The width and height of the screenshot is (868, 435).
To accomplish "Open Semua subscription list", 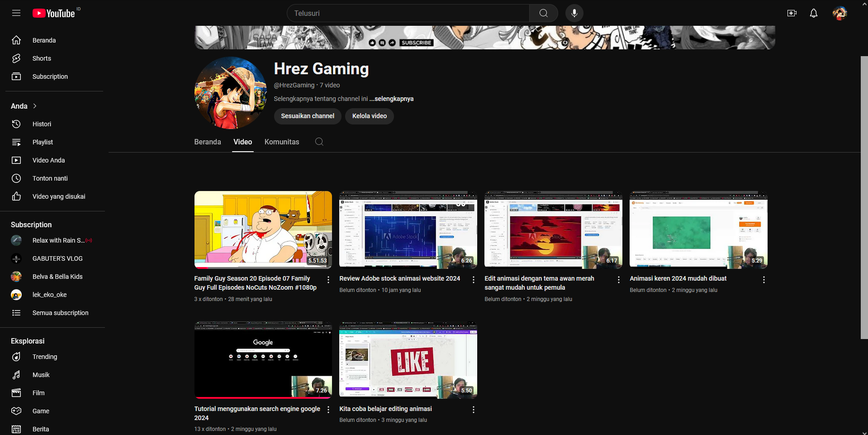I will click(x=54, y=313).
